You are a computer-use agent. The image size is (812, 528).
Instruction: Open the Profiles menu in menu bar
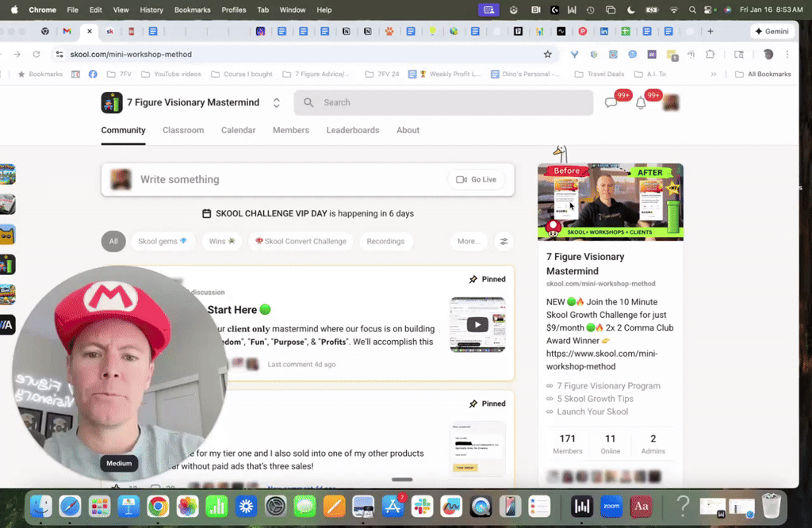pyautogui.click(x=234, y=10)
